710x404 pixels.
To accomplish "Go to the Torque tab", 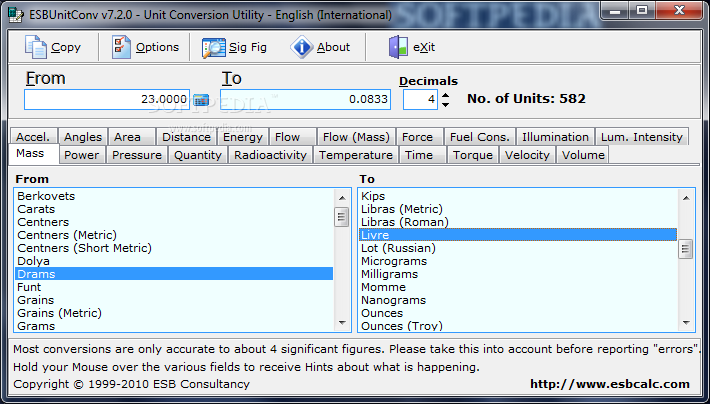I will 473,155.
